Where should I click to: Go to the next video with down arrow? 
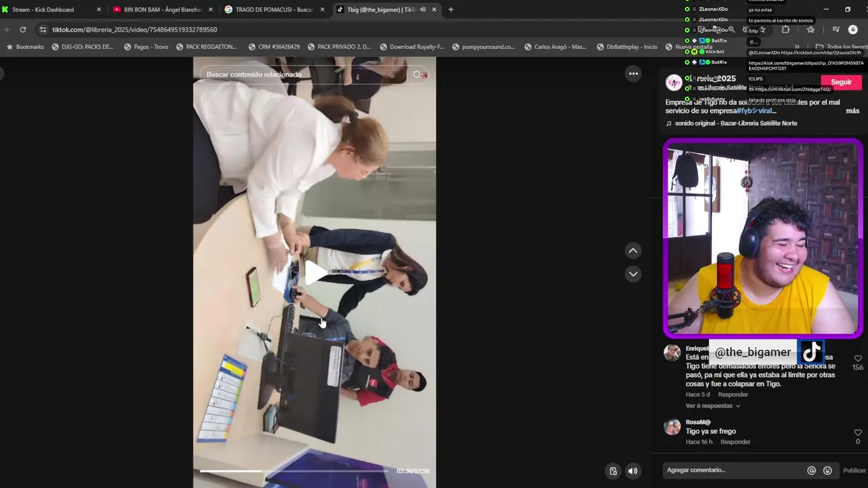(633, 274)
